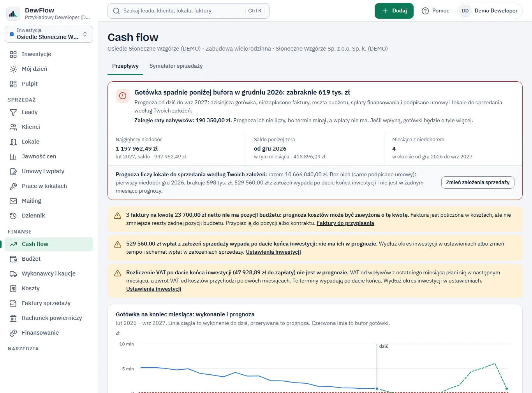Click the Mój dzień sun icon
The height and width of the screenshot is (393, 532).
pyautogui.click(x=13, y=69)
